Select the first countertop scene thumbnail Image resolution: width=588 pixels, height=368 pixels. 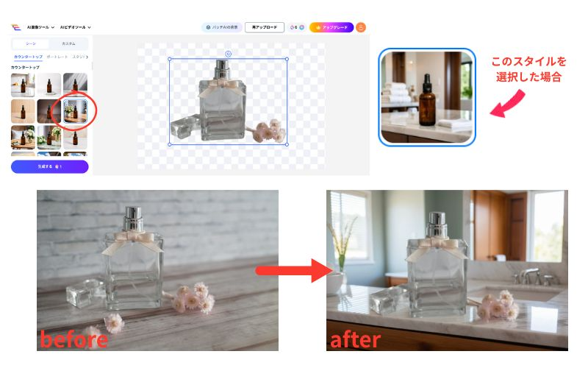point(23,85)
